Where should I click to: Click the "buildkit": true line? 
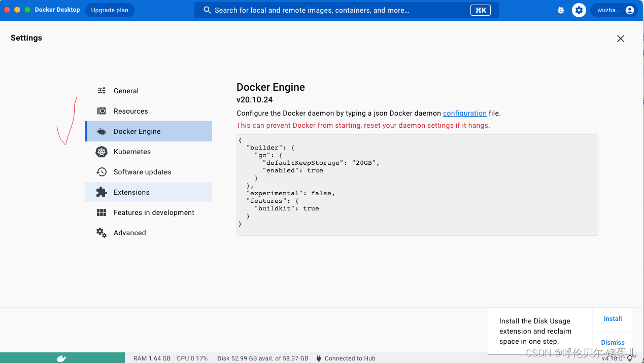pyautogui.click(x=287, y=208)
